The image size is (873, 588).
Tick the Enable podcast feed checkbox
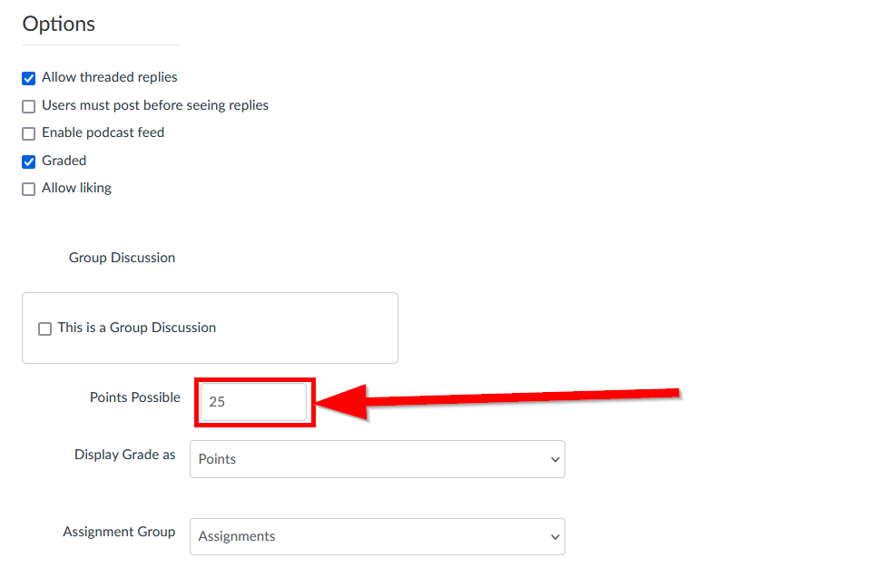click(28, 133)
